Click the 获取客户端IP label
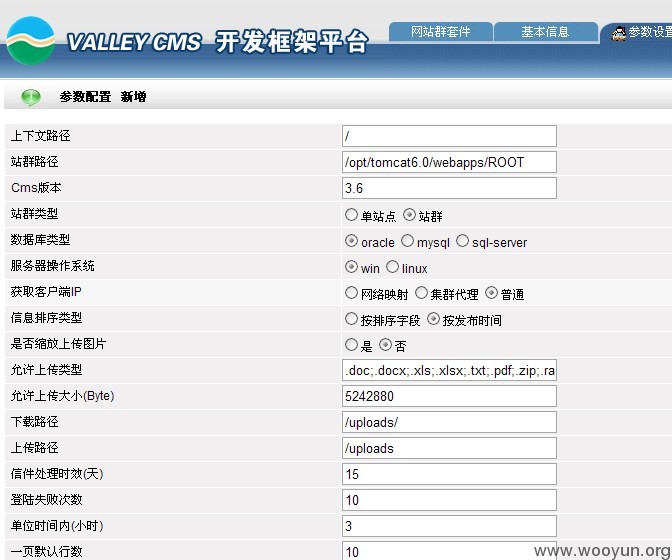Screen dimensions: 672x560 pos(46,292)
